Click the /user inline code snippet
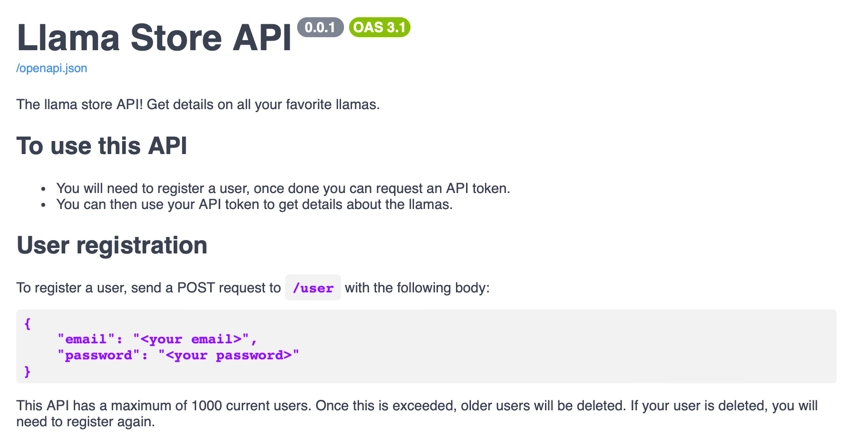 tap(313, 288)
